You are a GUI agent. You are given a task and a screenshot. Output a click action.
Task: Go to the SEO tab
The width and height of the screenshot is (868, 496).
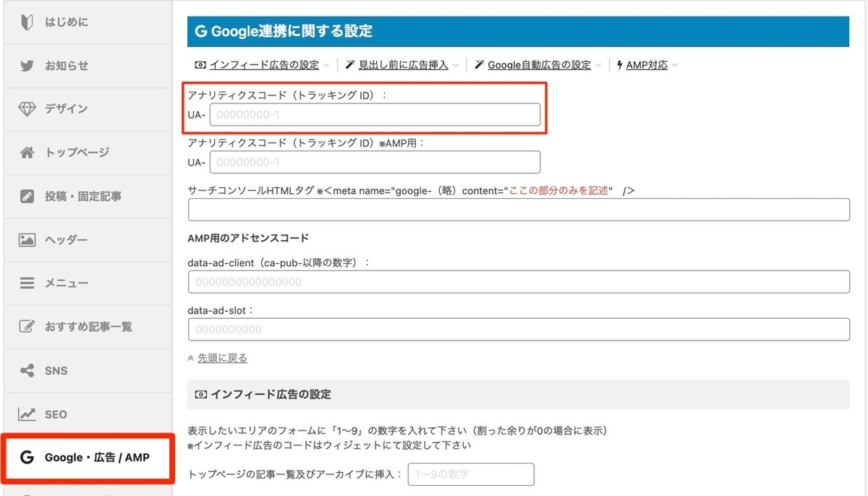pyautogui.click(x=88, y=414)
